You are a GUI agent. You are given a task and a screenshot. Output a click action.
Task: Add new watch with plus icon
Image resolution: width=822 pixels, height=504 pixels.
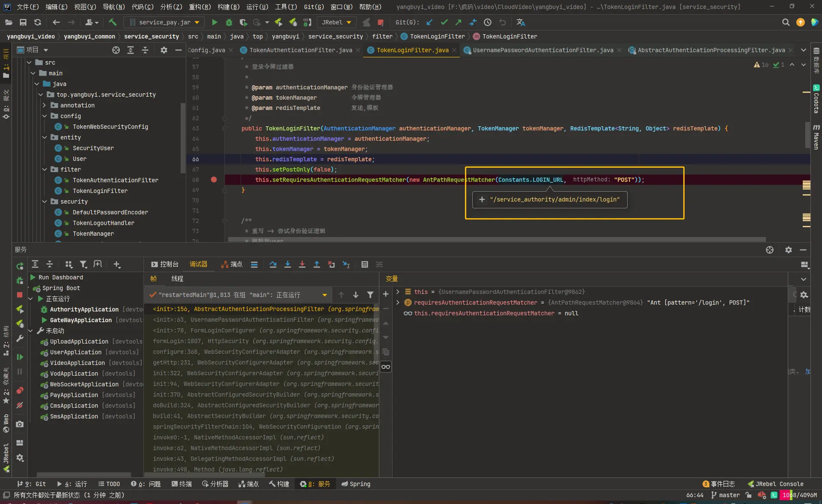pyautogui.click(x=386, y=294)
